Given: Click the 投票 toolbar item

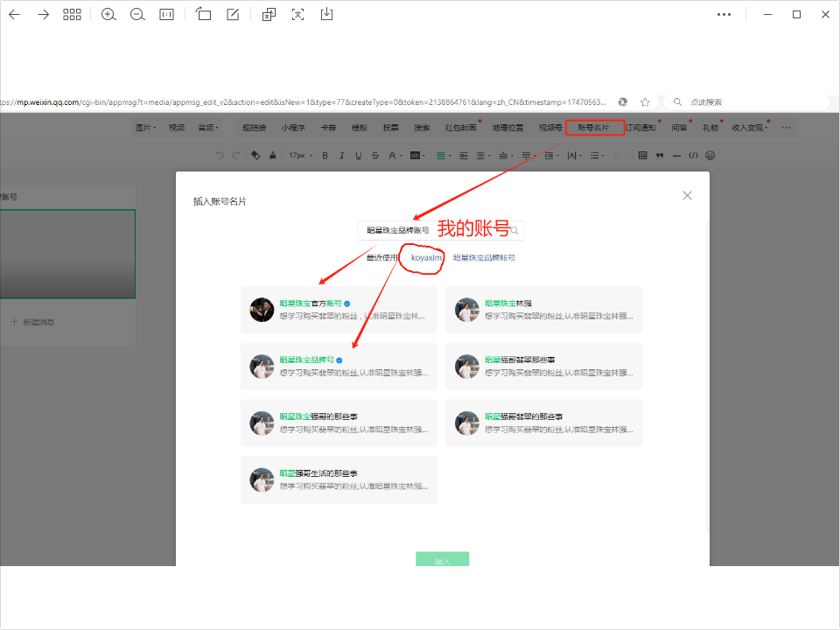Looking at the screenshot, I should [x=390, y=128].
